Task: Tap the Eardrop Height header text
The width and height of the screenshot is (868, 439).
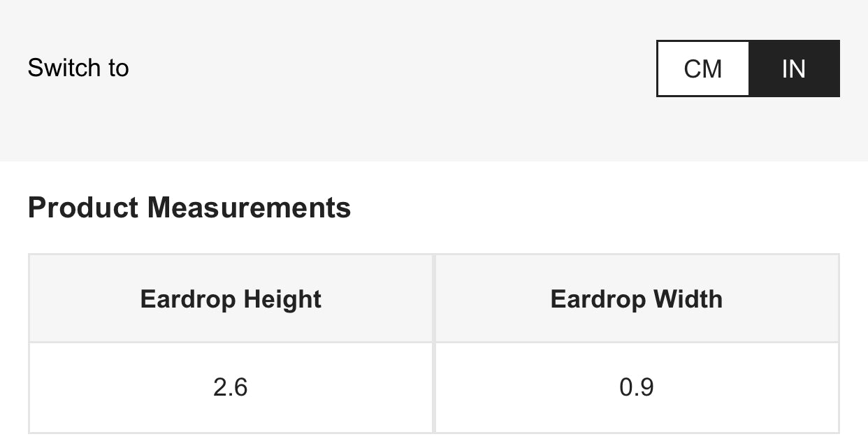Action: click(231, 299)
